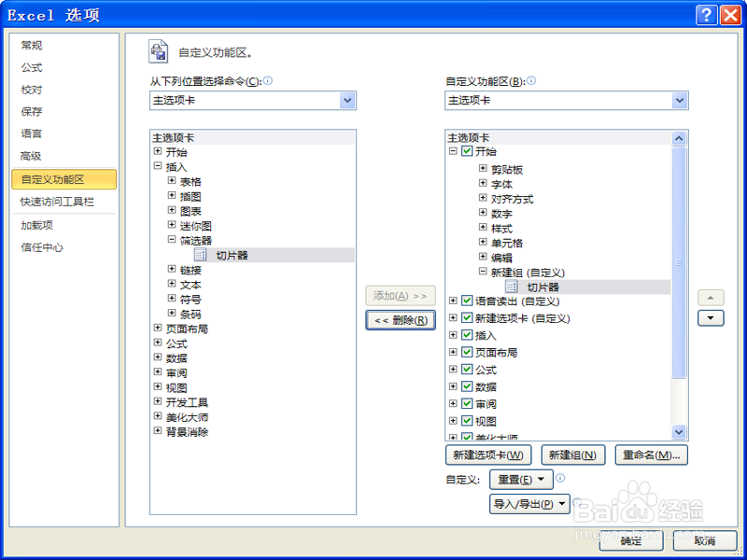Select 美化大师 in the left list
Screen dimensions: 747x560
click(188, 417)
